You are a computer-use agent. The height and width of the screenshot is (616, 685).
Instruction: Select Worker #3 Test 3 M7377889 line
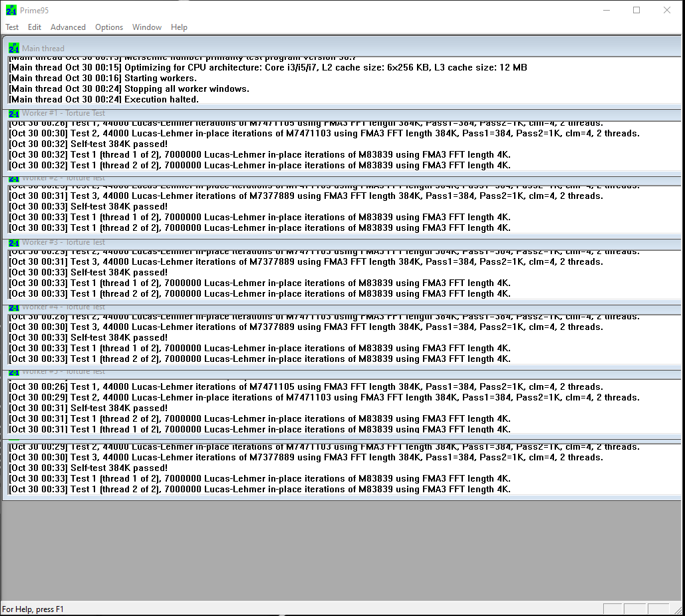(x=306, y=261)
